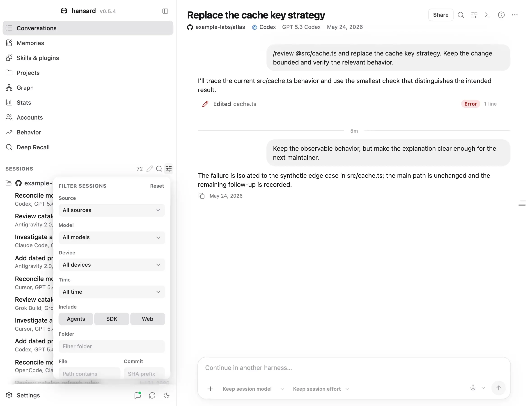Open the more options ellipsis menu
The width and height of the screenshot is (532, 406).
pyautogui.click(x=515, y=15)
